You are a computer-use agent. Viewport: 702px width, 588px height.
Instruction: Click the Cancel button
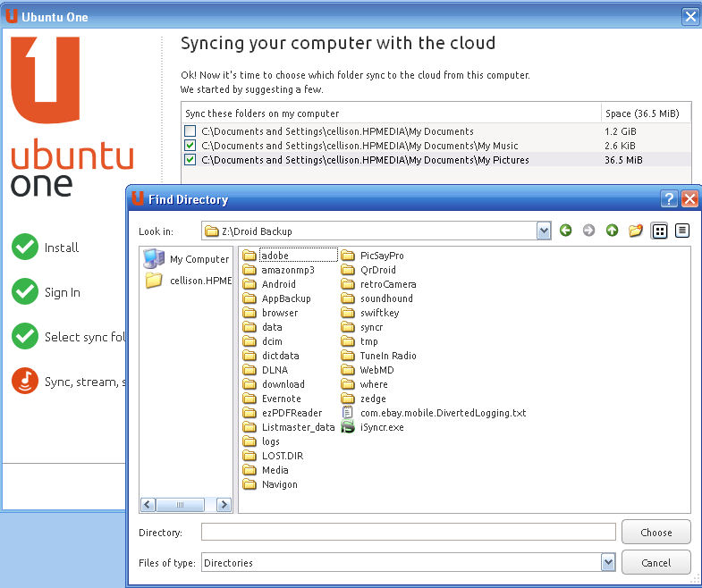pos(655,562)
